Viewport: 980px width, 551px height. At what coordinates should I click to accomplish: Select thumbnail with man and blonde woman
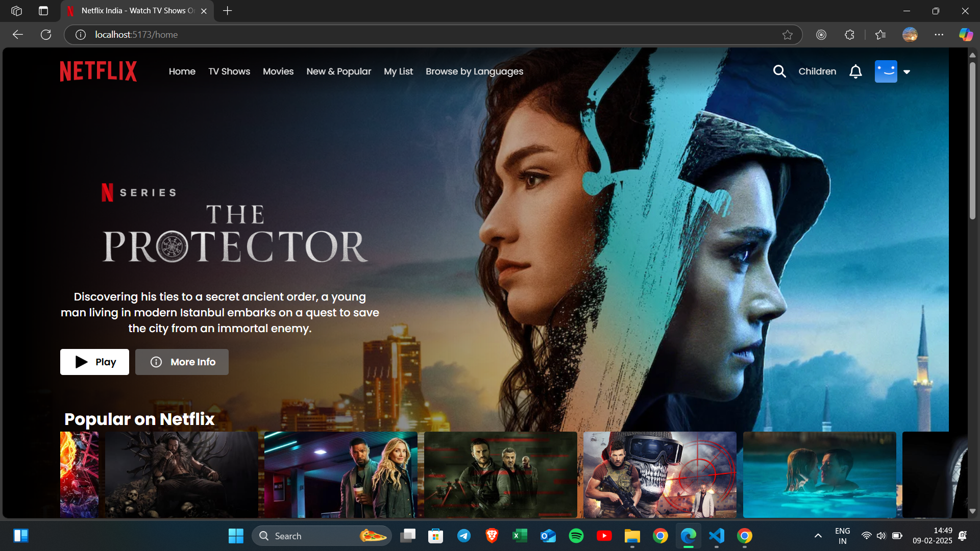(x=341, y=475)
